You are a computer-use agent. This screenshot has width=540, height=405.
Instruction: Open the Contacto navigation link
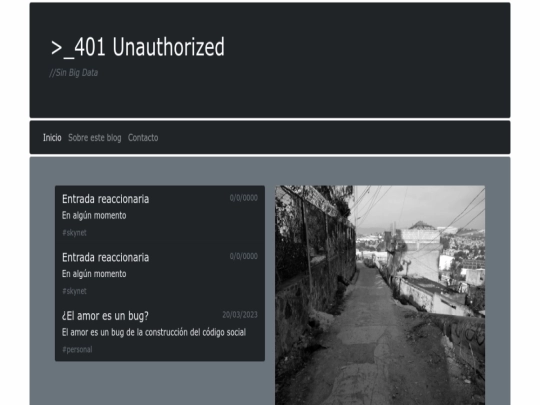[x=143, y=138]
